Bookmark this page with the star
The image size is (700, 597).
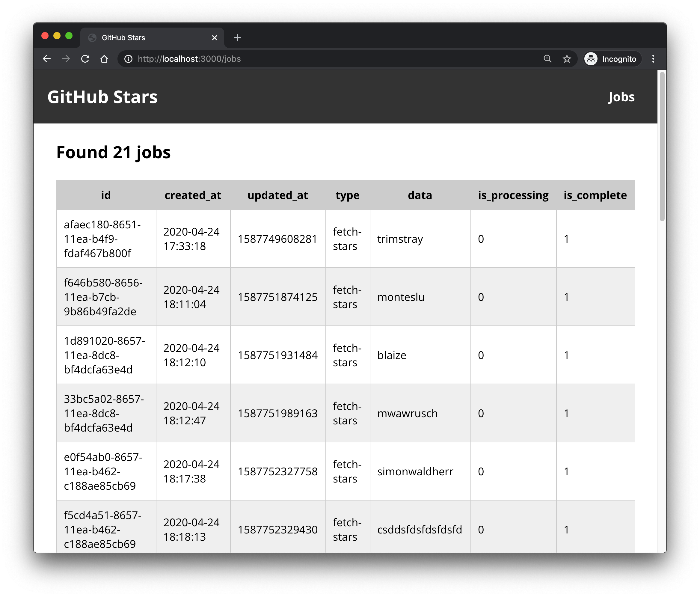point(567,59)
